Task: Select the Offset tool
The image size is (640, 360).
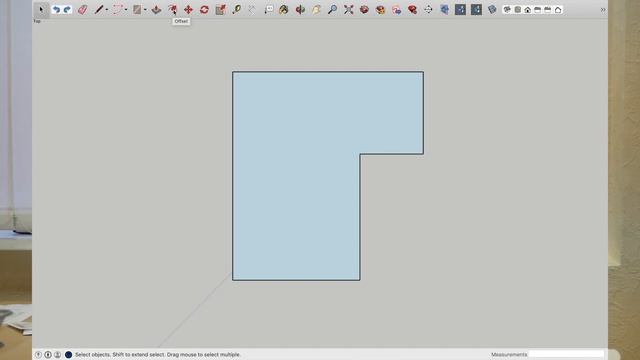Action: (x=173, y=9)
